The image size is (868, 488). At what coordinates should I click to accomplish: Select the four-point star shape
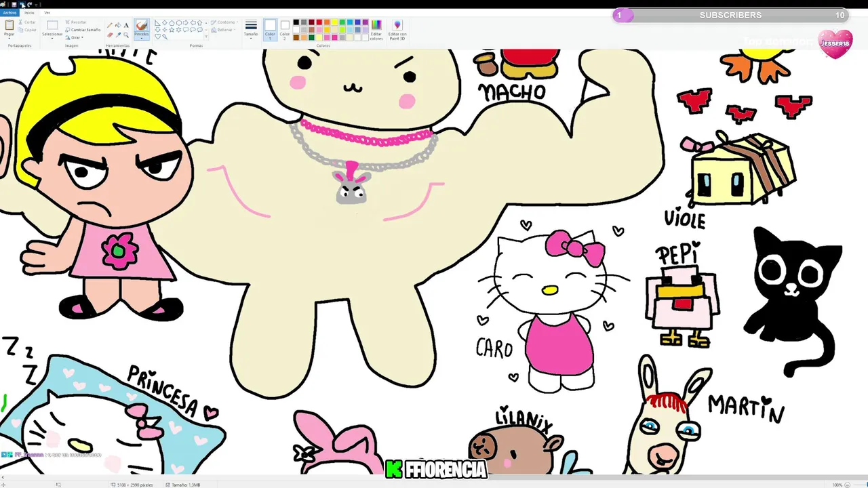pyautogui.click(x=165, y=30)
